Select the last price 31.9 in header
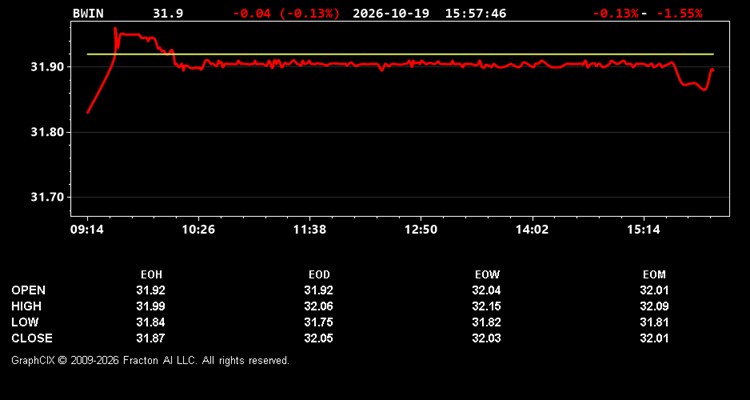Image resolution: width=750 pixels, height=400 pixels. [167, 13]
